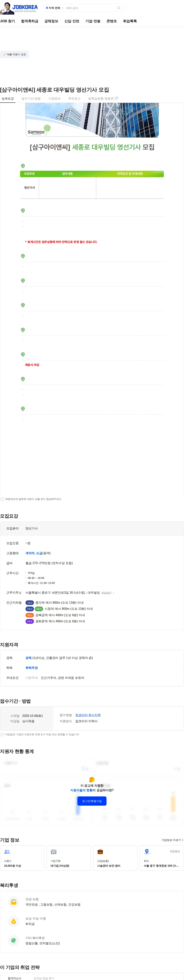
Task: Click the 경력 career requirement link
Action: (x=29, y=658)
